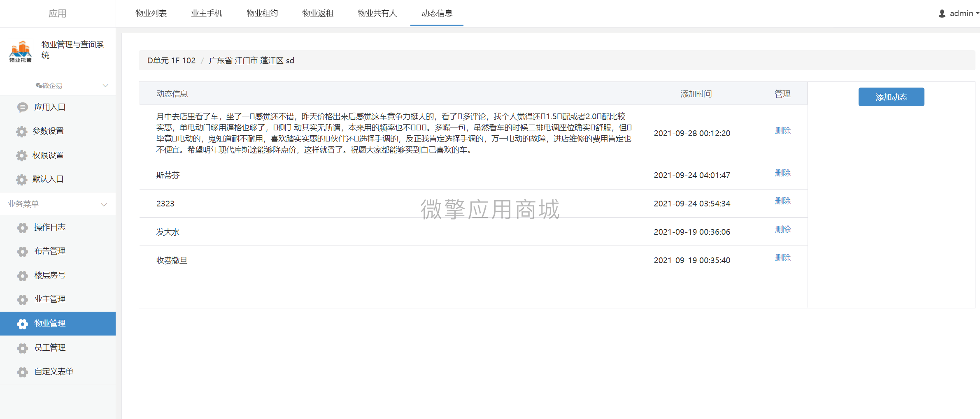Click the gear icon beside 布告管理

pos(23,252)
